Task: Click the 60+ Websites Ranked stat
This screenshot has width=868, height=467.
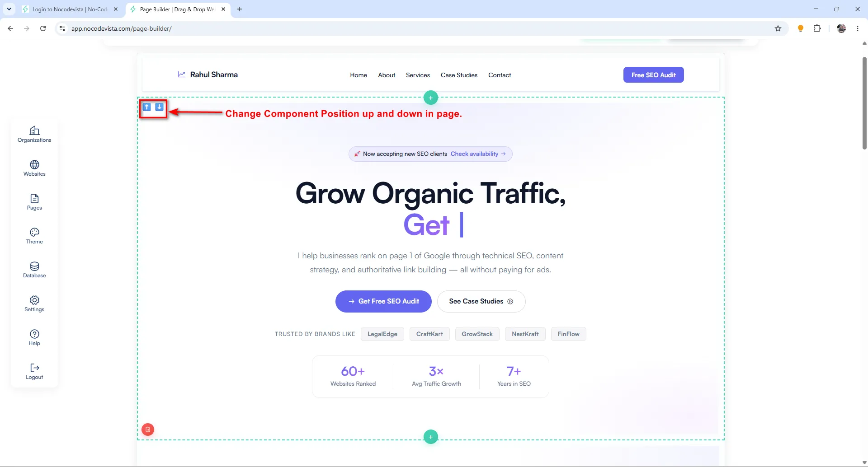Action: [353, 377]
